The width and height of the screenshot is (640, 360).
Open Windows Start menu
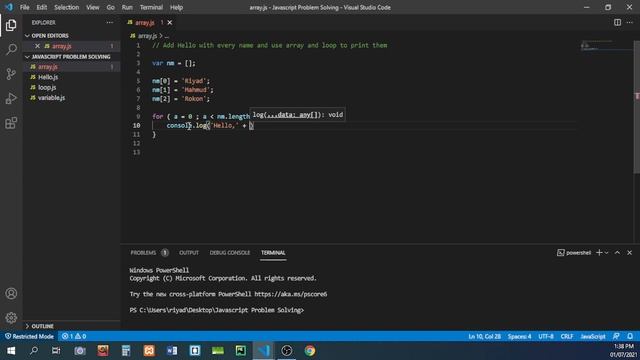(x=11, y=351)
